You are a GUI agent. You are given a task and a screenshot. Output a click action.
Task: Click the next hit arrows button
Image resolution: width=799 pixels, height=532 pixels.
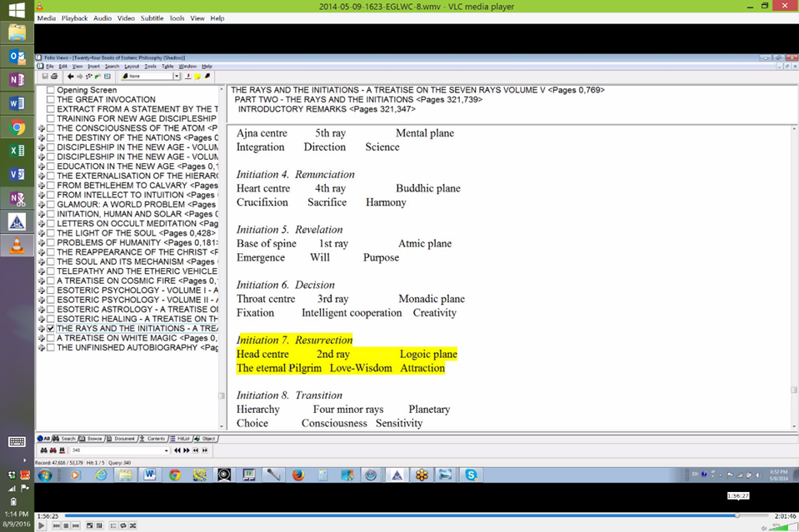pos(186,450)
